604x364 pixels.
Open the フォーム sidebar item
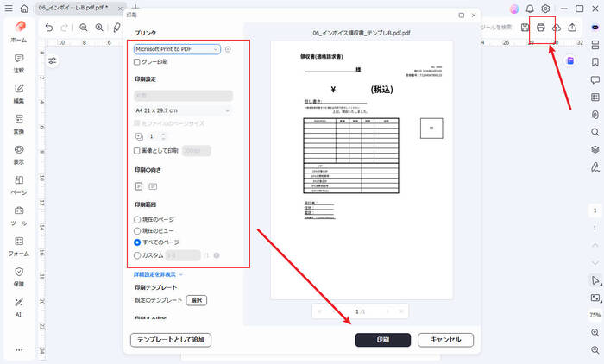click(x=19, y=247)
